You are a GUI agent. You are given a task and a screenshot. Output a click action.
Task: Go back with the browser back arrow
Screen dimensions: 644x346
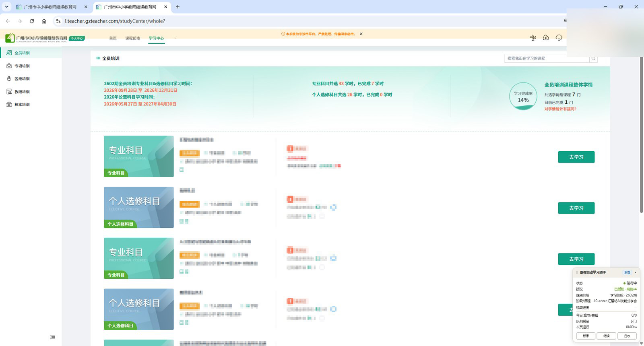click(8, 21)
